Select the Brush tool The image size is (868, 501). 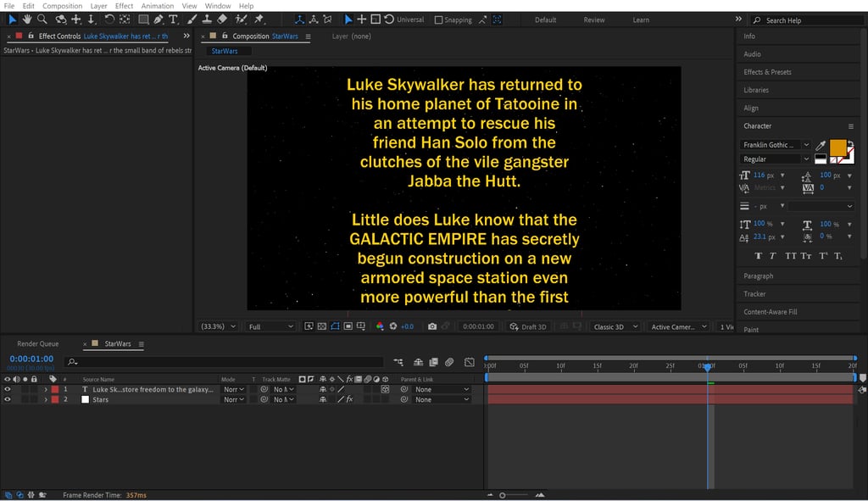click(x=192, y=19)
